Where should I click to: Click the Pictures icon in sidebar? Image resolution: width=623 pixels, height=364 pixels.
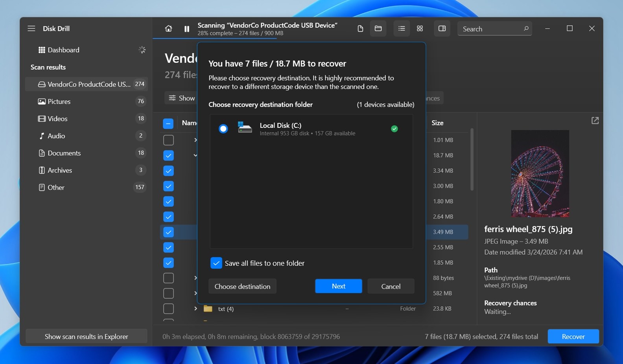[42, 101]
